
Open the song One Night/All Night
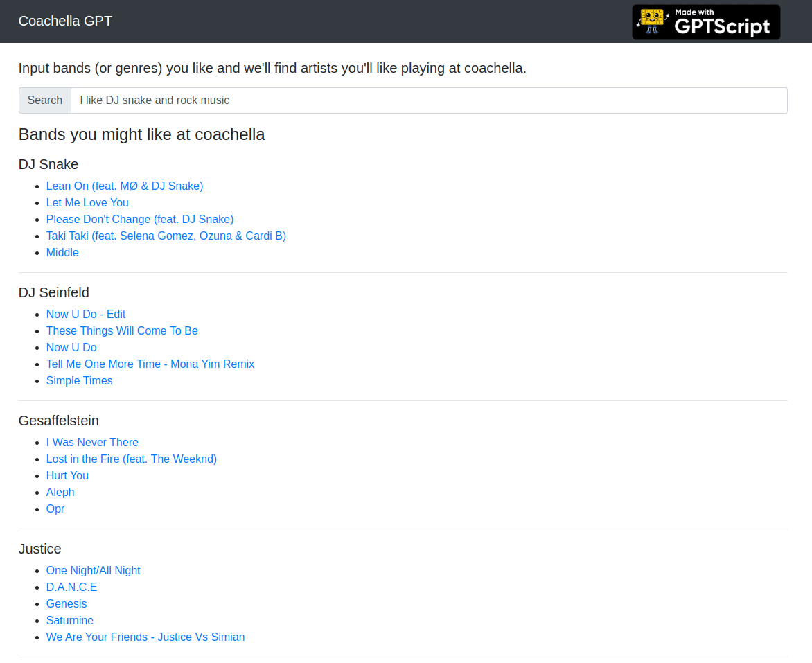pyautogui.click(x=94, y=569)
